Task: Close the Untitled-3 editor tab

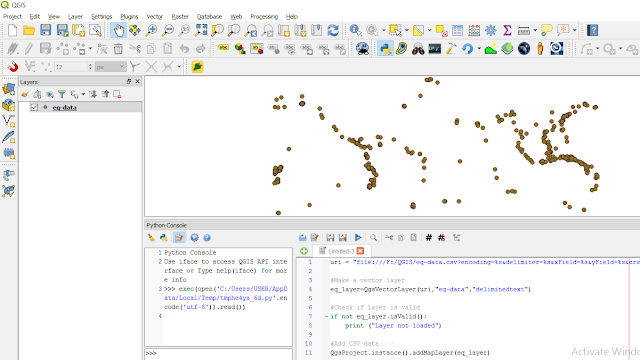Action: [360, 251]
